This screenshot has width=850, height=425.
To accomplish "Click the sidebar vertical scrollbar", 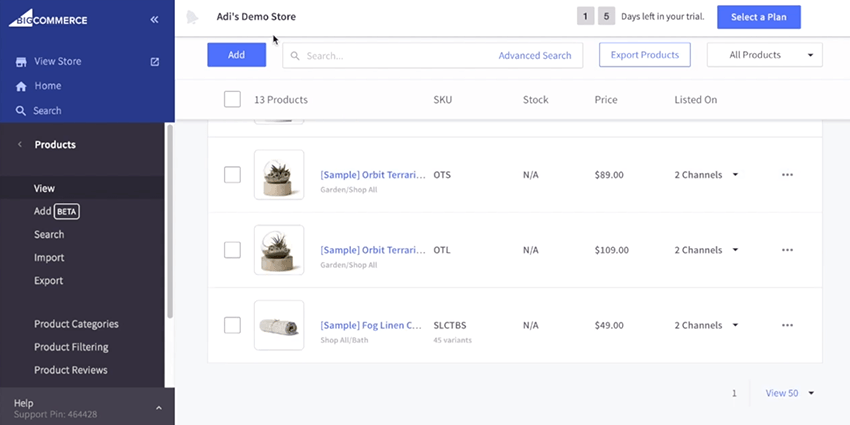I will [x=169, y=220].
